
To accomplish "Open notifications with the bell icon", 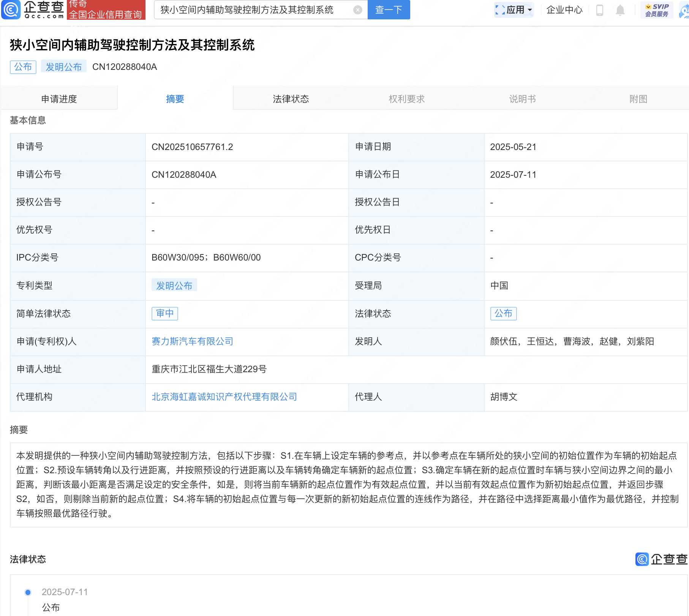I will pos(620,10).
